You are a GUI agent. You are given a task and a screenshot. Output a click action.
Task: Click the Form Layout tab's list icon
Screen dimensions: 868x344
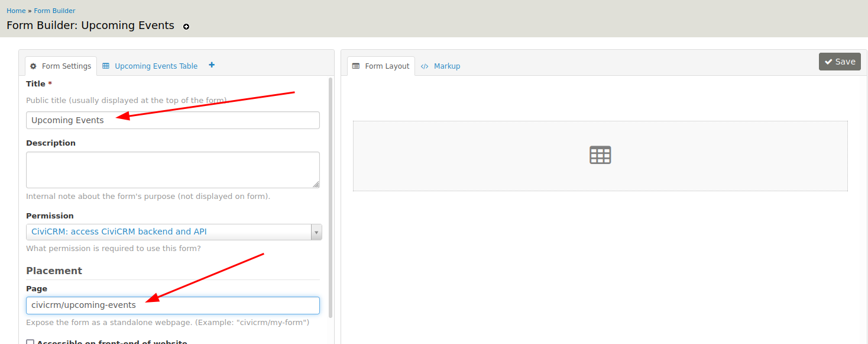coord(356,66)
